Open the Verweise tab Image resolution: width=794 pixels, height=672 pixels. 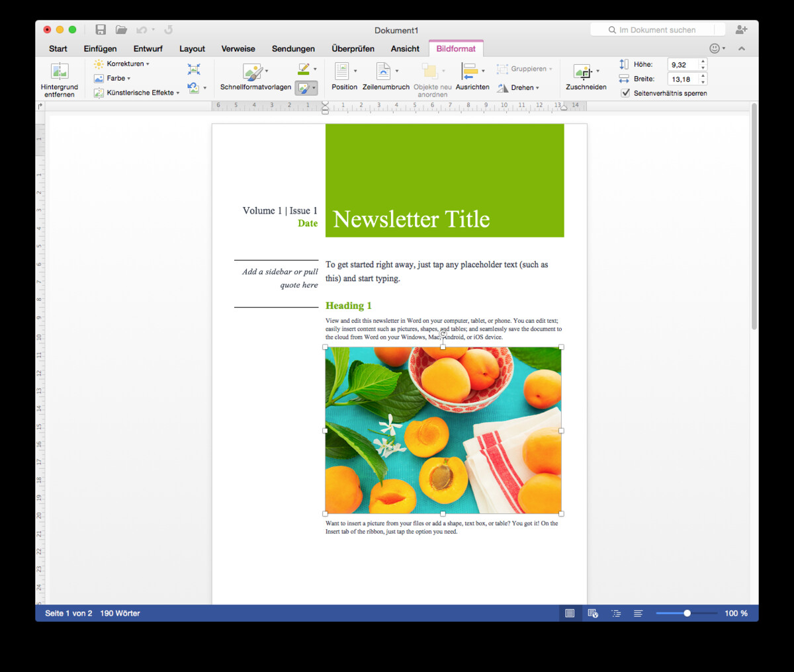point(238,48)
